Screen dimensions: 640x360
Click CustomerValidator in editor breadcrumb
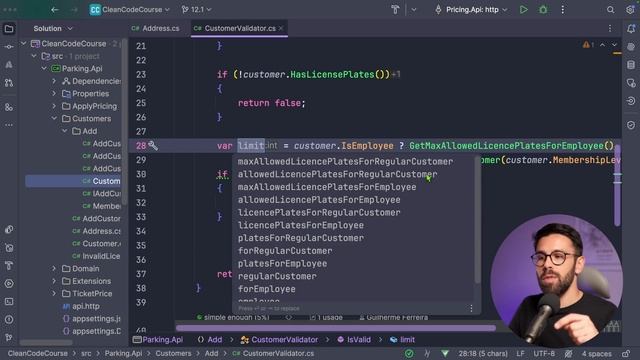pyautogui.click(x=279, y=340)
